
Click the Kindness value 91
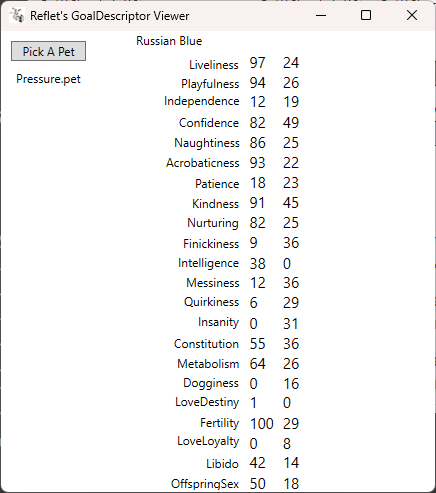(257, 203)
